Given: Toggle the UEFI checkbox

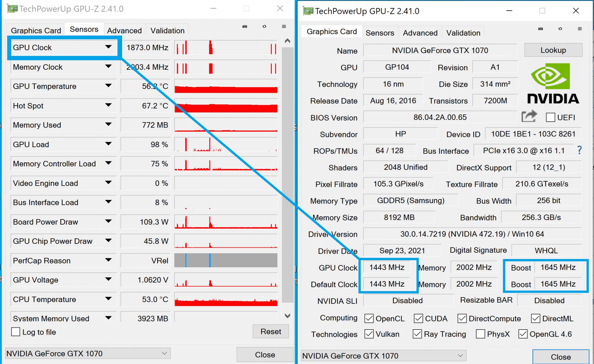Looking at the screenshot, I should 550,117.
